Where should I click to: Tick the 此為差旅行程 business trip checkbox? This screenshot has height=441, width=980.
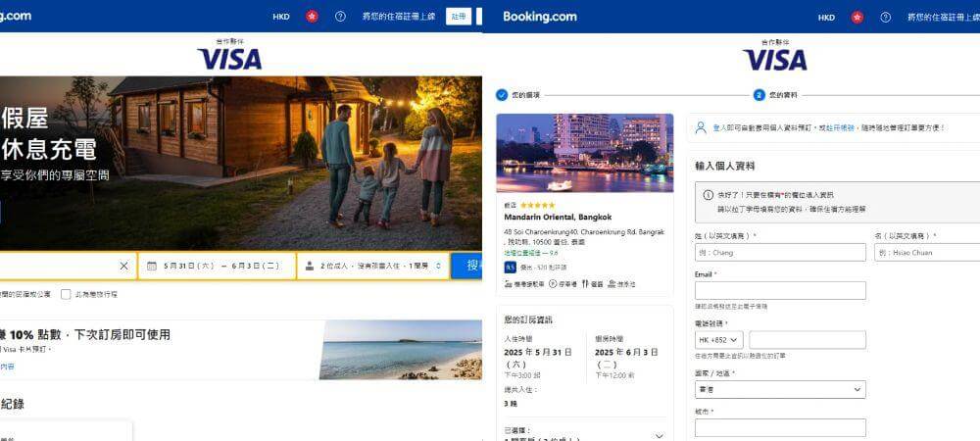coord(66,294)
